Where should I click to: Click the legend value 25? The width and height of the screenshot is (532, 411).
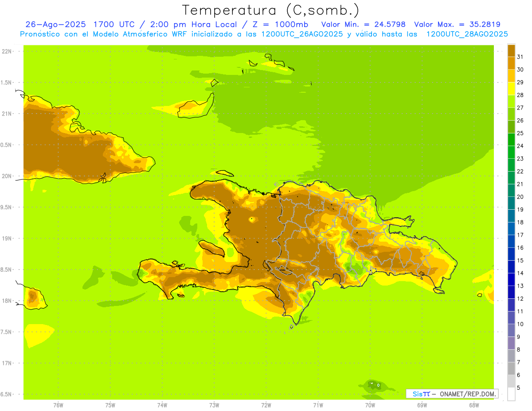coord(520,133)
